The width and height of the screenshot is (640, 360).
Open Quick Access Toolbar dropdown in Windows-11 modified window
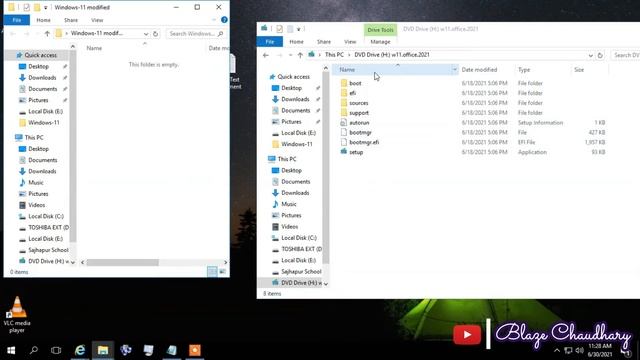pos(46,7)
